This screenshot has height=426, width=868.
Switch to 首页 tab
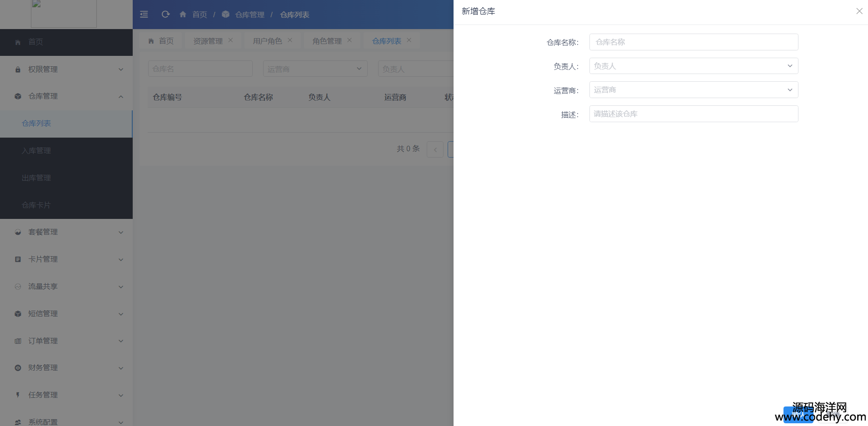(161, 41)
